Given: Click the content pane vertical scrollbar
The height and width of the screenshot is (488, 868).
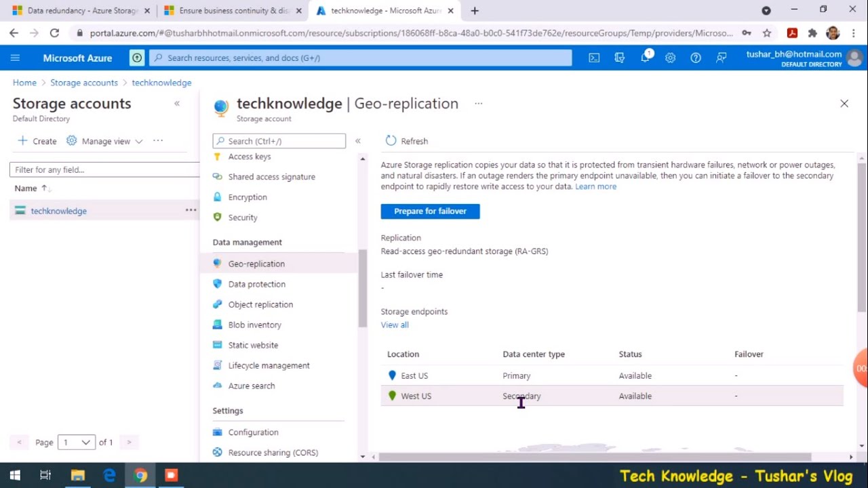Looking at the screenshot, I should 862,237.
